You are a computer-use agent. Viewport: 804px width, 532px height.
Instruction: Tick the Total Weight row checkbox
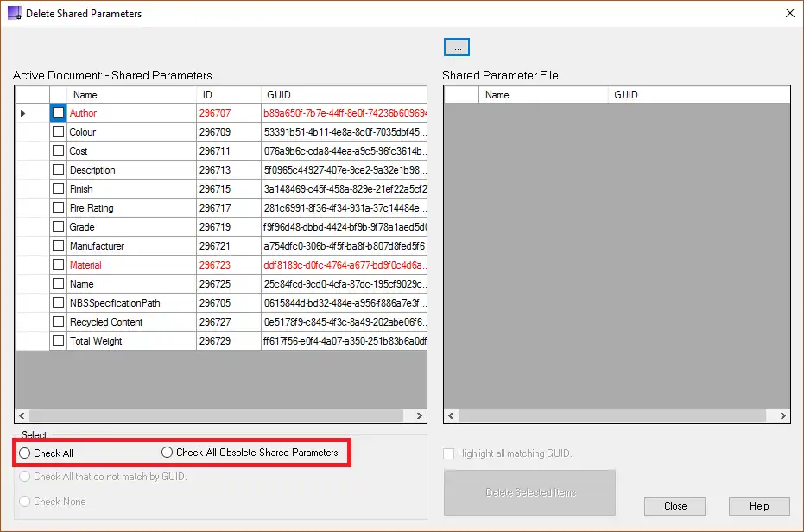pos(58,341)
